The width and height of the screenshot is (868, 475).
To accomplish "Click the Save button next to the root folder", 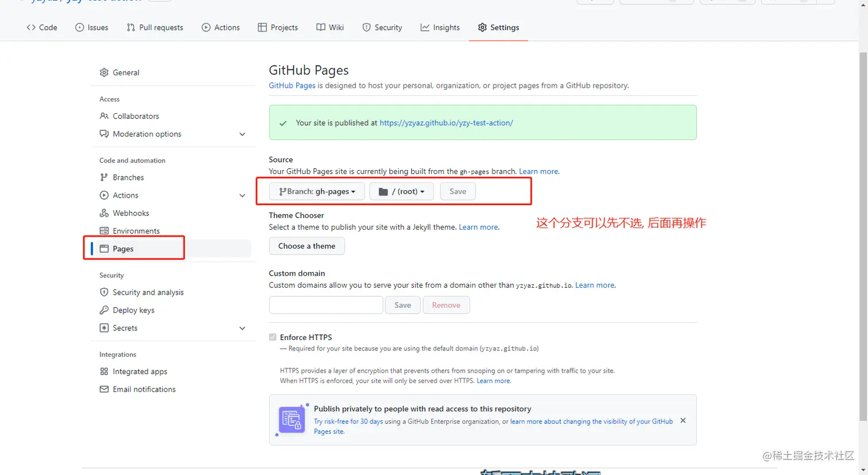I will point(458,191).
